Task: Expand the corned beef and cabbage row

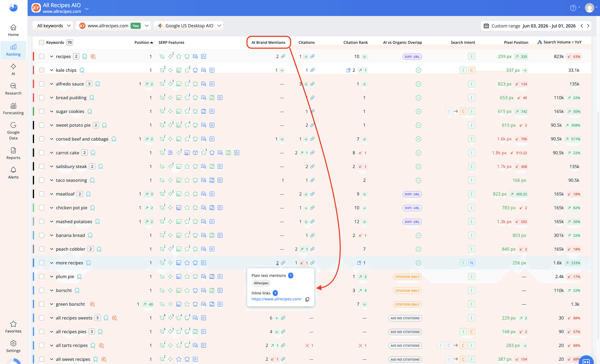Action: coord(51,139)
